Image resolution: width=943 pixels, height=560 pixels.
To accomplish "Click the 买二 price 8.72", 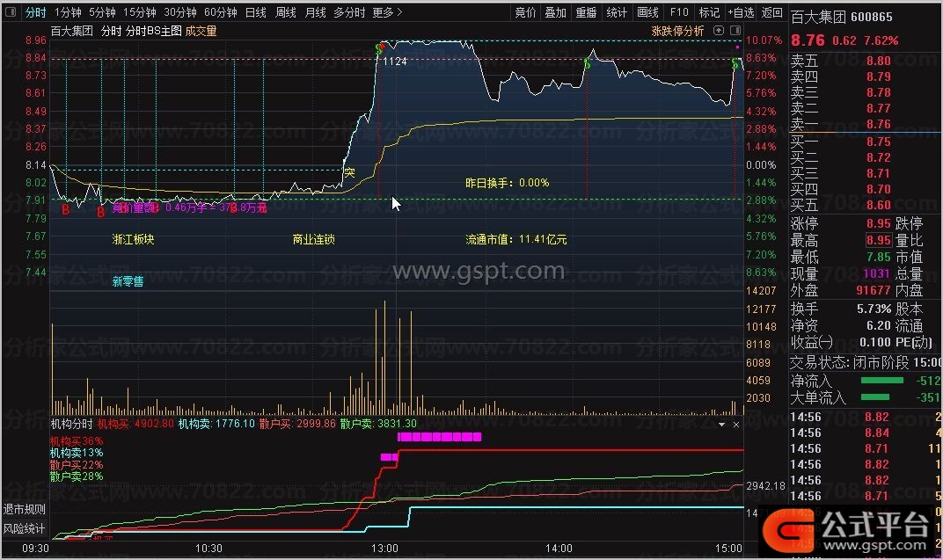I will tap(878, 157).
